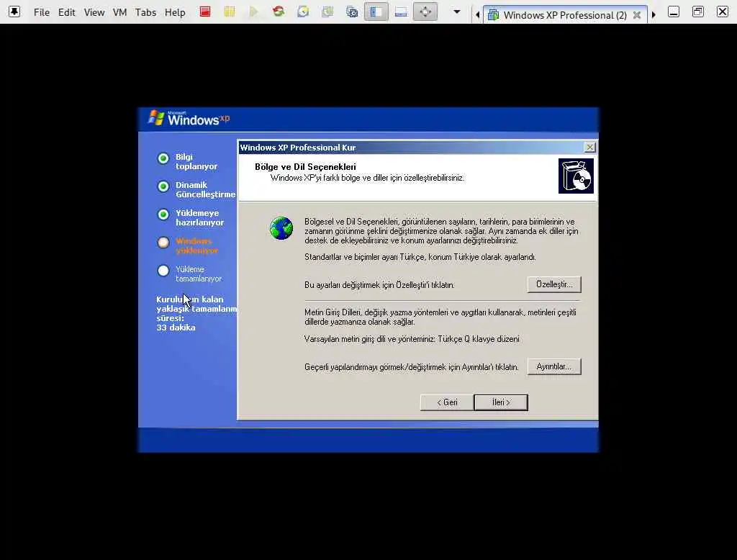Screen dimensions: 737x560
Task: Minimize the VMware window
Action: pos(674,12)
